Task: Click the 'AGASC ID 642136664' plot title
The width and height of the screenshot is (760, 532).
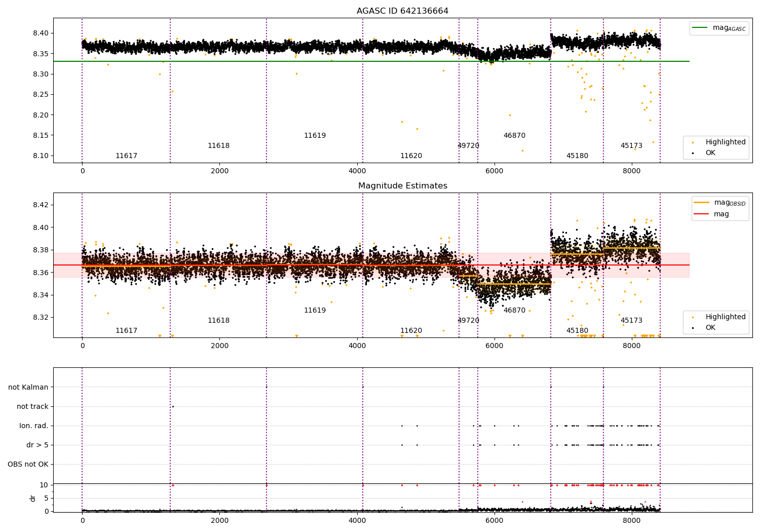Action: [x=402, y=11]
